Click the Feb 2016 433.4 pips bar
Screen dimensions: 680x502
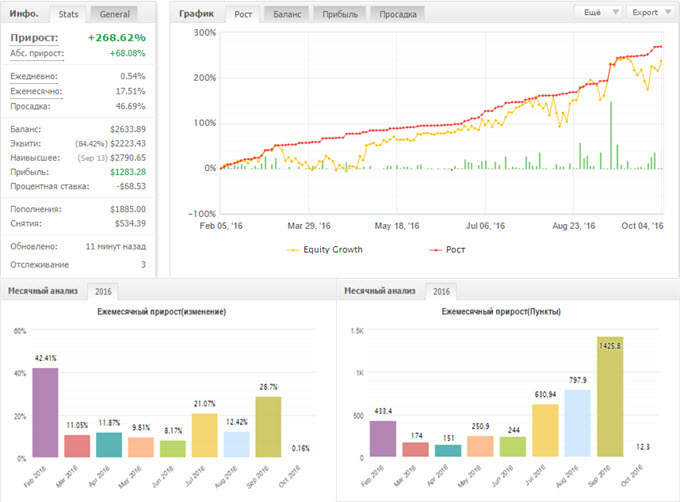click(383, 439)
